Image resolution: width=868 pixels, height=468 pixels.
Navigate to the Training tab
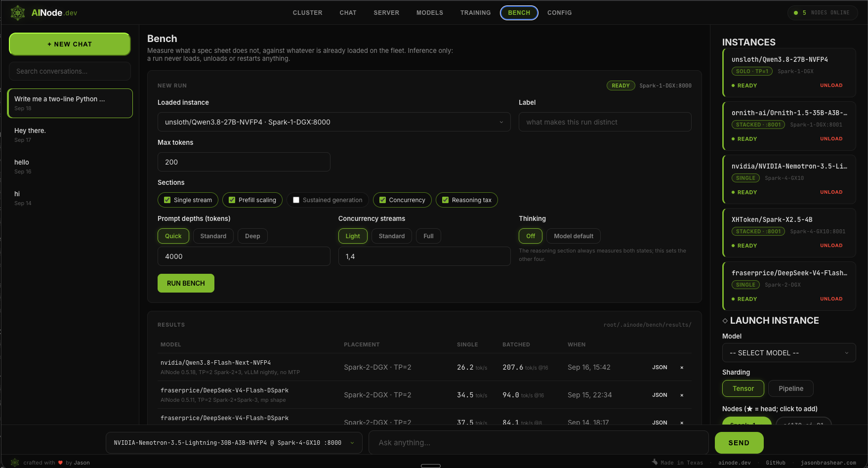476,13
